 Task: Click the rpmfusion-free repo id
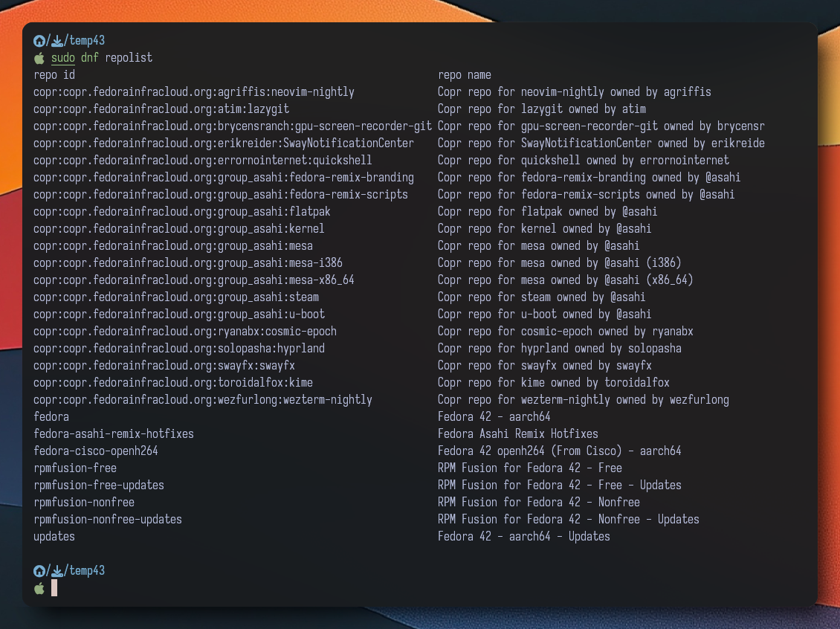(x=75, y=469)
